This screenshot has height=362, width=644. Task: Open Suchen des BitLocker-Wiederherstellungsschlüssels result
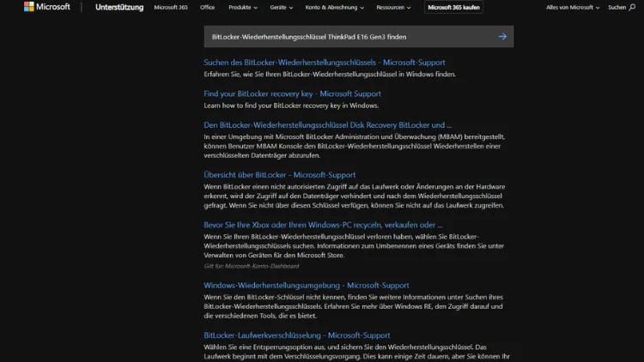pyautogui.click(x=325, y=63)
